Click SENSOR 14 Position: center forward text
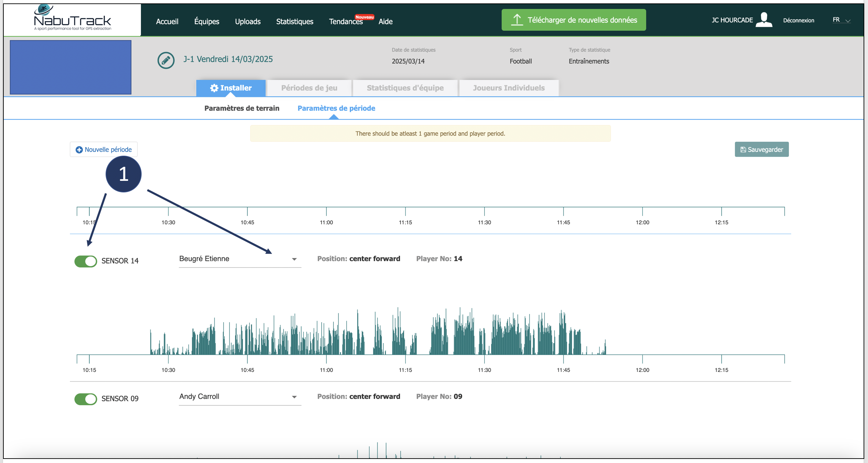The width and height of the screenshot is (868, 463). pyautogui.click(x=359, y=259)
